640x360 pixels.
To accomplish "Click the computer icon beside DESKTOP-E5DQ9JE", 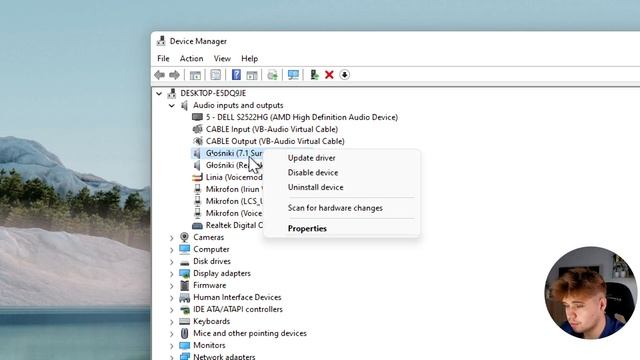I will pyautogui.click(x=171, y=93).
